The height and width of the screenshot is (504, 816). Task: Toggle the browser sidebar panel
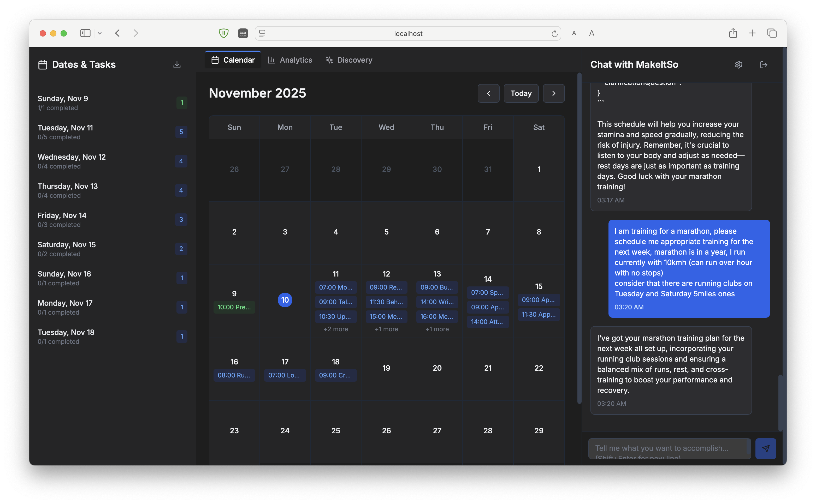tap(85, 33)
